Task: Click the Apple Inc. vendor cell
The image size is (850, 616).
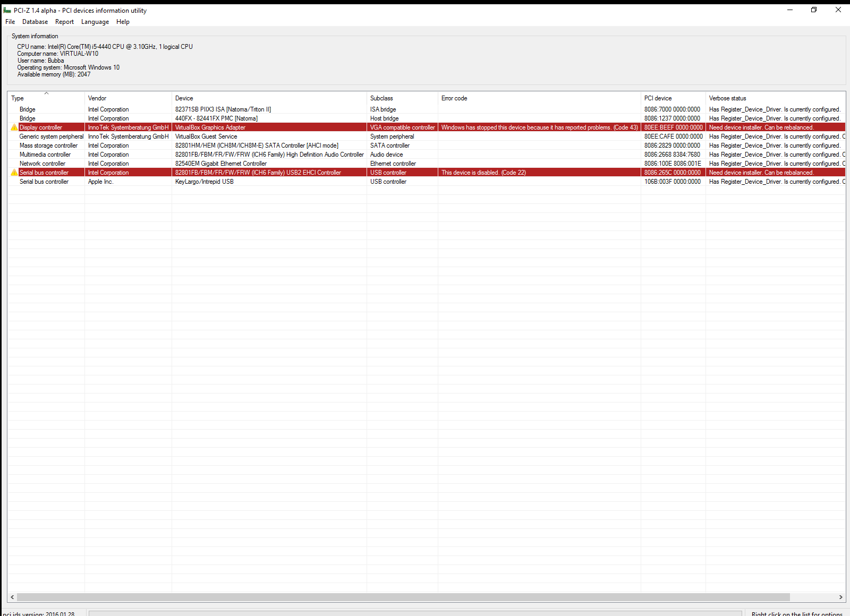Action: pyautogui.click(x=101, y=182)
